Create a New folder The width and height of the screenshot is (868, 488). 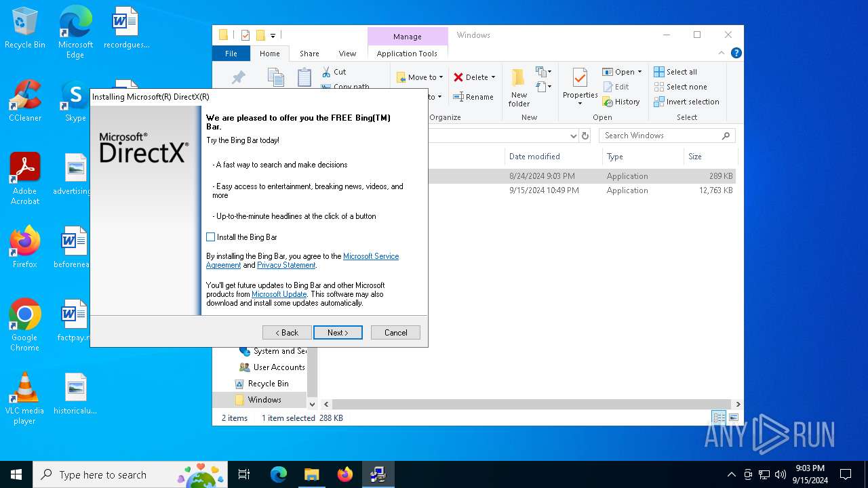[x=519, y=88]
